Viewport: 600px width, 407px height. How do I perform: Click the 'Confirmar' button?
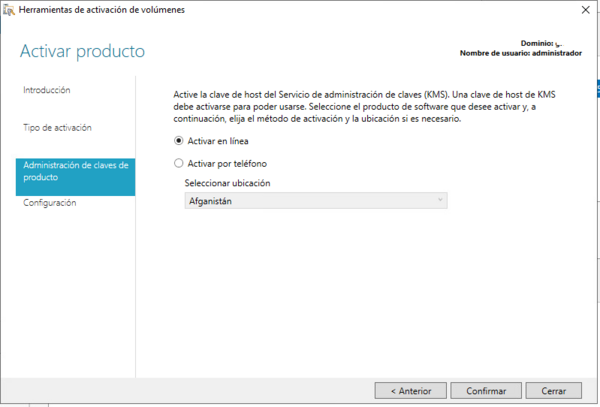click(x=486, y=390)
